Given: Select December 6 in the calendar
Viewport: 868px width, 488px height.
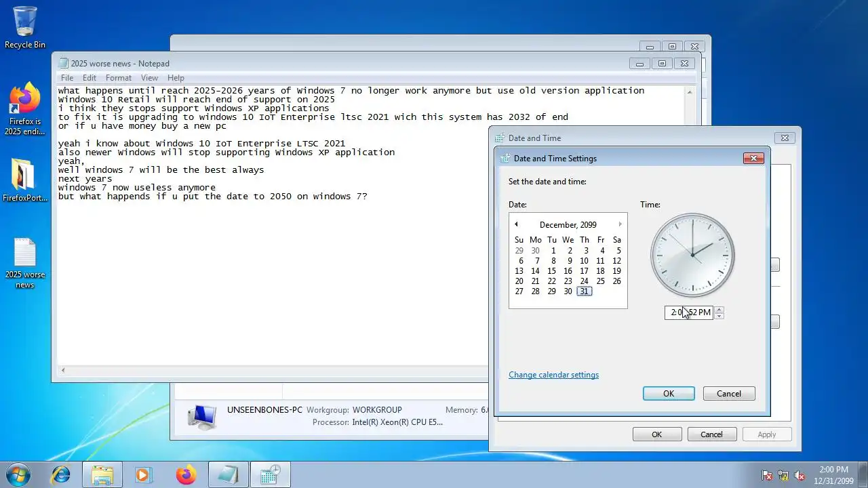Looking at the screenshot, I should (521, 261).
